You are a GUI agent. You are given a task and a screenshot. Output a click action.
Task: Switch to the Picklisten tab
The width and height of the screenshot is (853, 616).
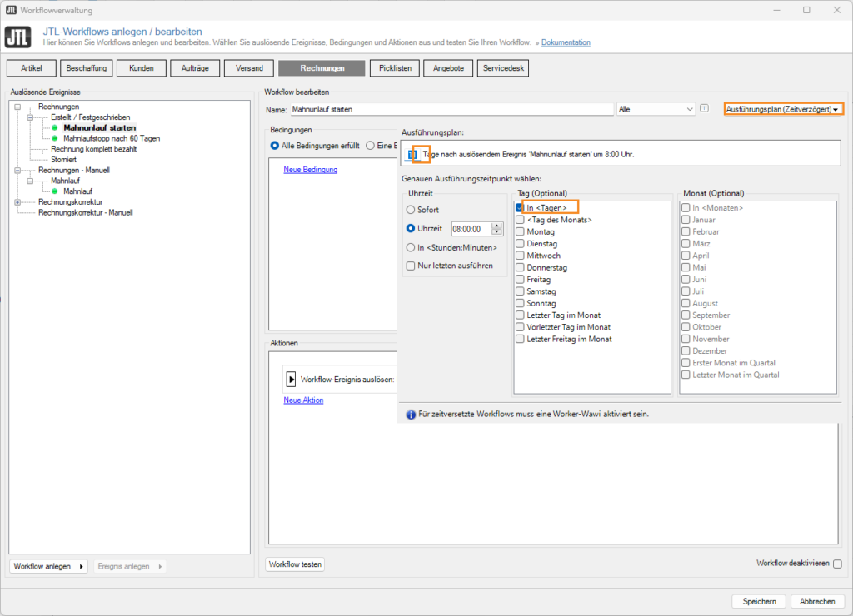(x=394, y=67)
